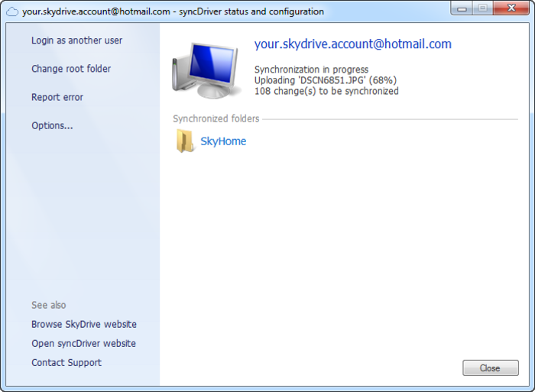The image size is (535, 392).
Task: Click the window title bar text
Action: [173, 11]
